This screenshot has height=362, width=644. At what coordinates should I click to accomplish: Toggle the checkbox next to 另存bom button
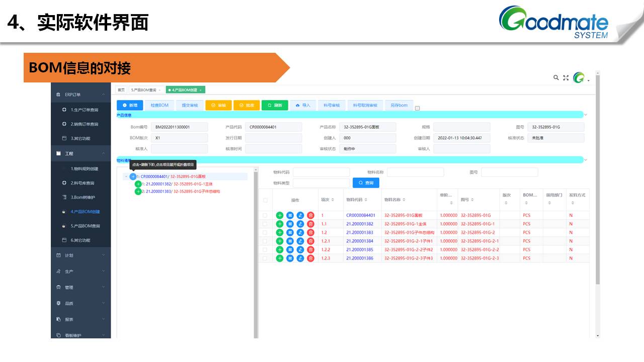[417, 108]
